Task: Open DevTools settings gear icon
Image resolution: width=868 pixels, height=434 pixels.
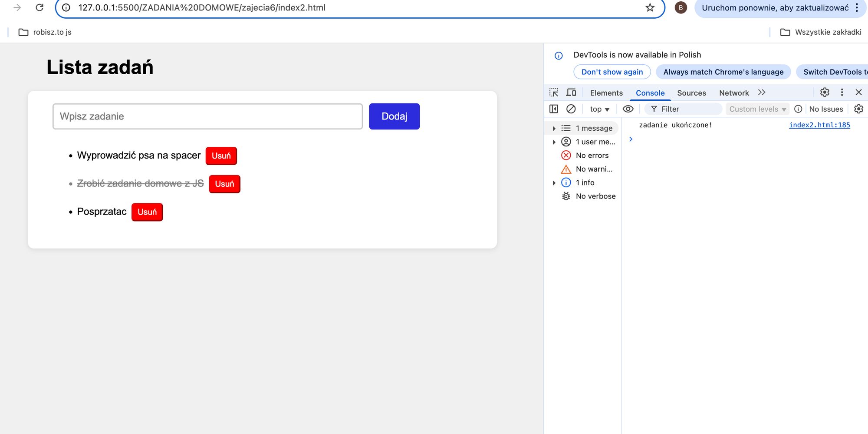Action: 825,92
